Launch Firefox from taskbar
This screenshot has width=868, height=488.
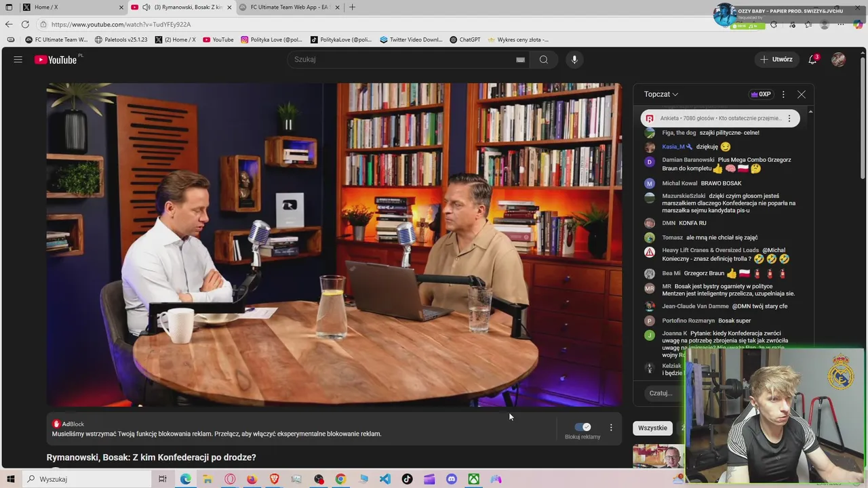pyautogui.click(x=252, y=479)
